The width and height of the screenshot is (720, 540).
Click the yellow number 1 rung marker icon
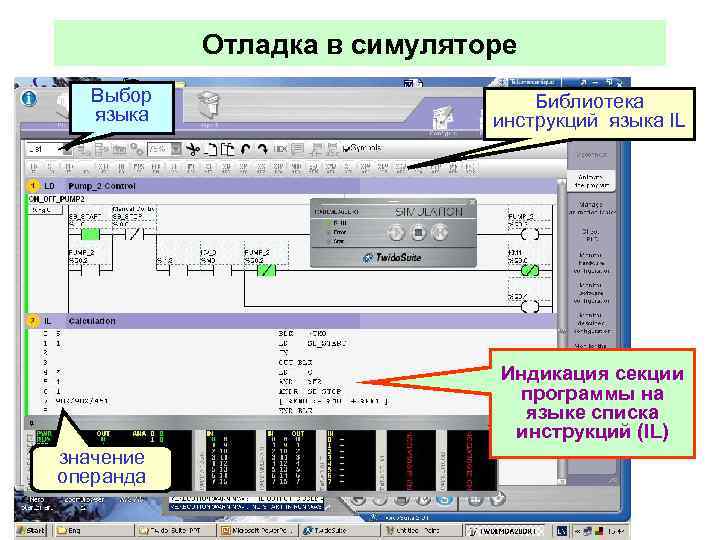coord(33,186)
